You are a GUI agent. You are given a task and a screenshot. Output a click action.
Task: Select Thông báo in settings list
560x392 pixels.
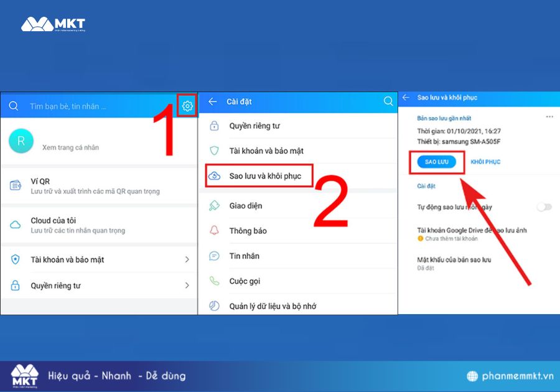click(x=248, y=231)
